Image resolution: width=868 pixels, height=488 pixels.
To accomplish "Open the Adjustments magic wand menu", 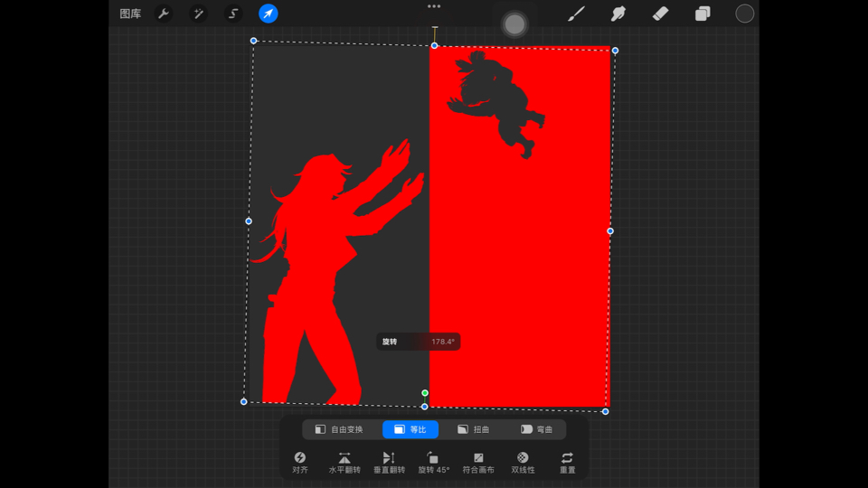I will point(198,14).
